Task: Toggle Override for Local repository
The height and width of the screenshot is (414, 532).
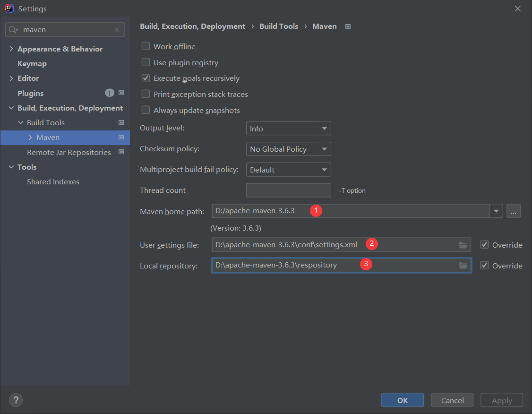Action: point(484,266)
